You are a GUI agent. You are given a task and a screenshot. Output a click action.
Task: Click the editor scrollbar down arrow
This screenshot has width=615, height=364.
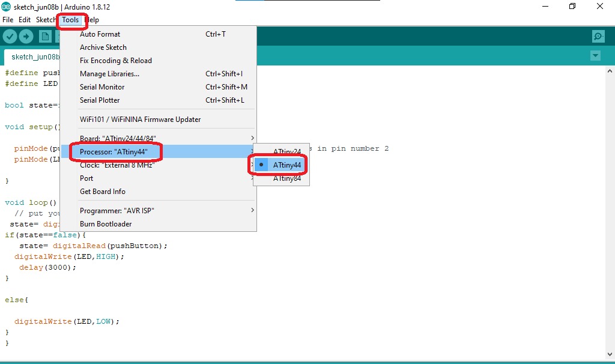click(610, 354)
